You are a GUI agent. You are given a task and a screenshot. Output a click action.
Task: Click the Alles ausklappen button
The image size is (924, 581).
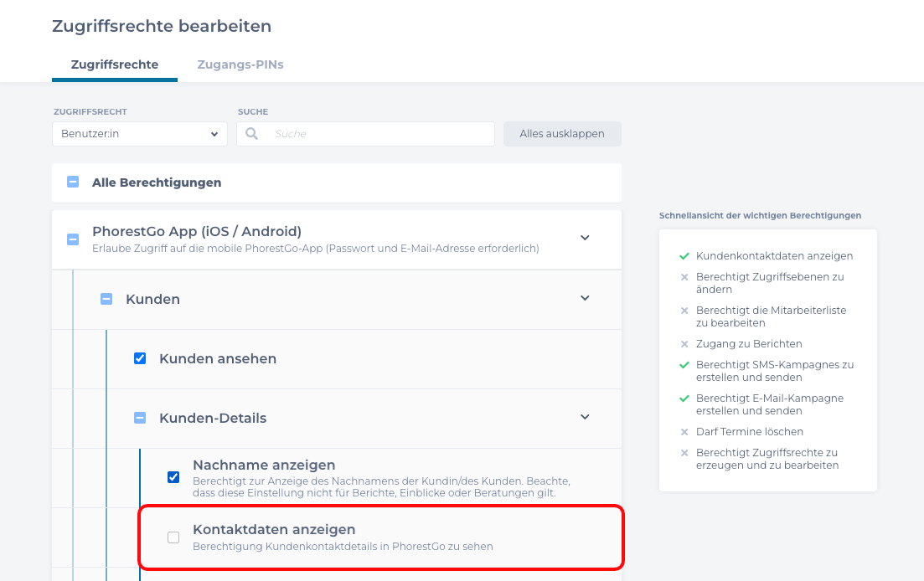(x=562, y=133)
